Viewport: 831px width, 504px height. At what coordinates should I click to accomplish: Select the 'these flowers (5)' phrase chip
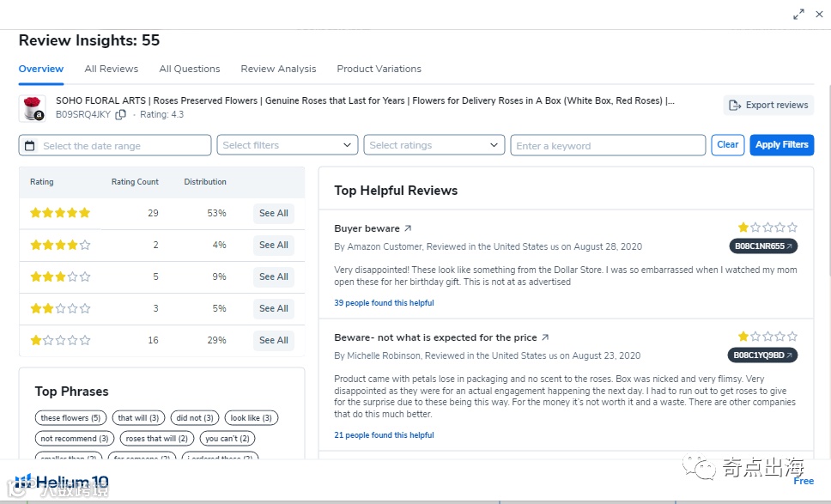pyautogui.click(x=70, y=417)
